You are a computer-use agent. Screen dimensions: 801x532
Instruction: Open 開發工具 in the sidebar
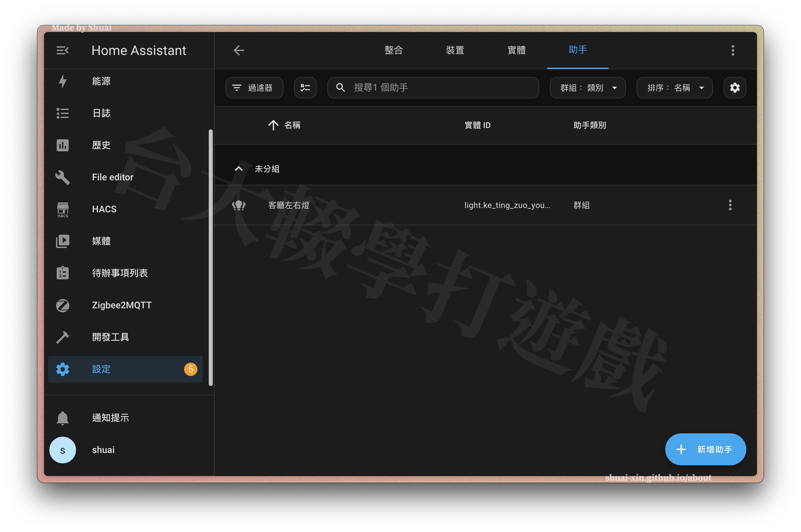125,337
